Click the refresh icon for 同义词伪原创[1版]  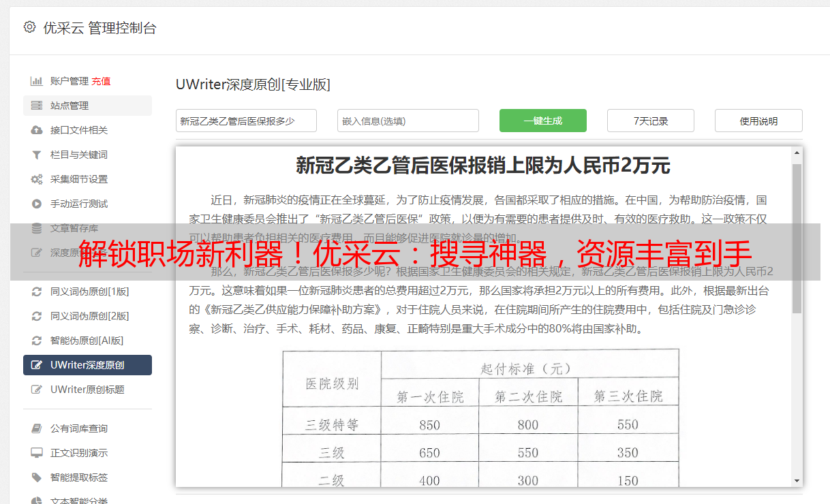click(36, 292)
